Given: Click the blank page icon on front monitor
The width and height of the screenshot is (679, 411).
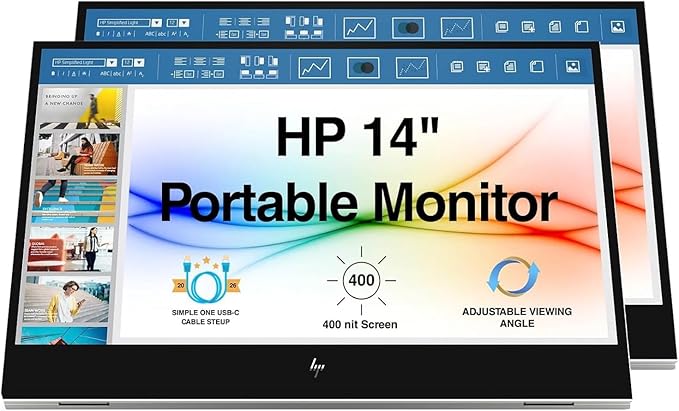Looking at the screenshot, I should [x=537, y=67].
